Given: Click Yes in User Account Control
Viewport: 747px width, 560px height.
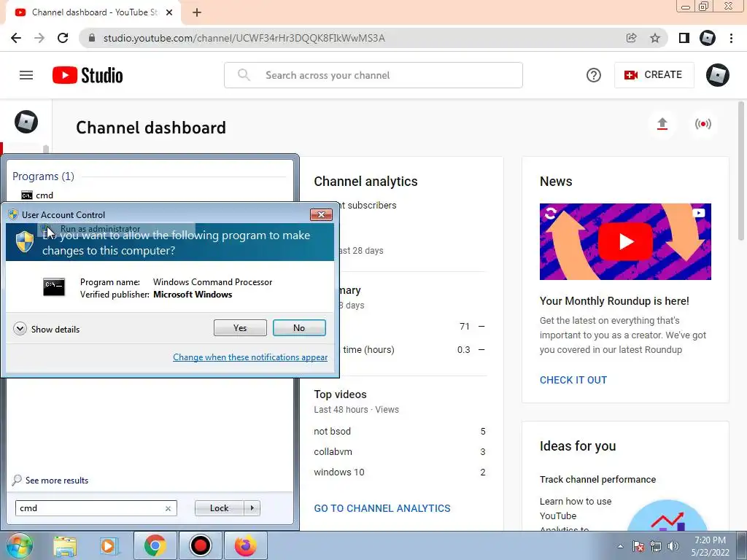Looking at the screenshot, I should point(240,327).
